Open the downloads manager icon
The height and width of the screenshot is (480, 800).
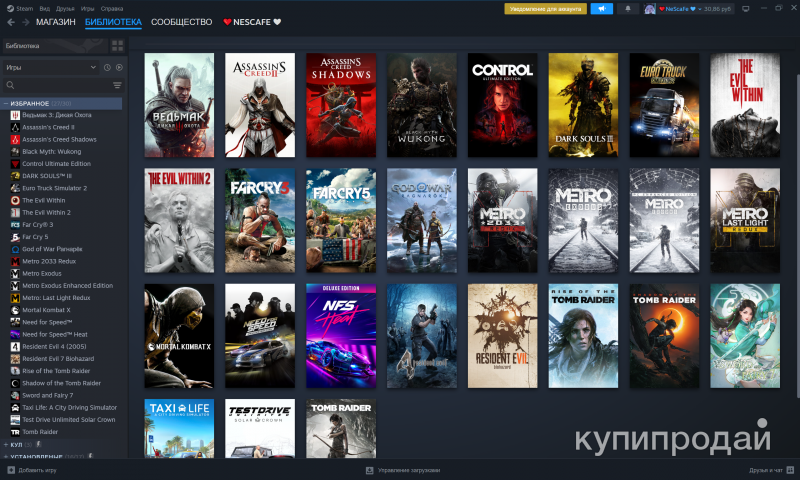coord(369,470)
